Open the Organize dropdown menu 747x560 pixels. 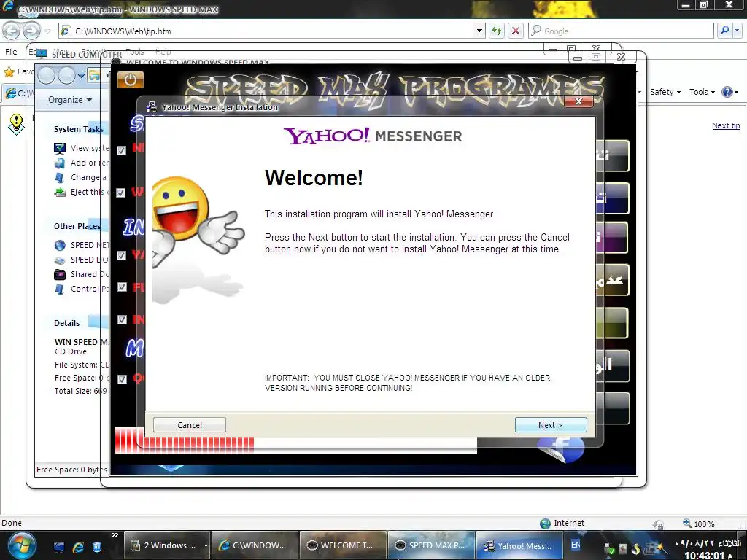pos(70,100)
